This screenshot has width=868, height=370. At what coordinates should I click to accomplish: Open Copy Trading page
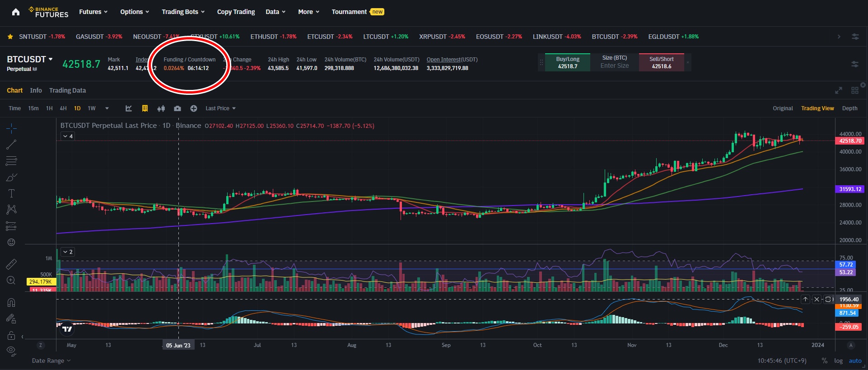(236, 12)
